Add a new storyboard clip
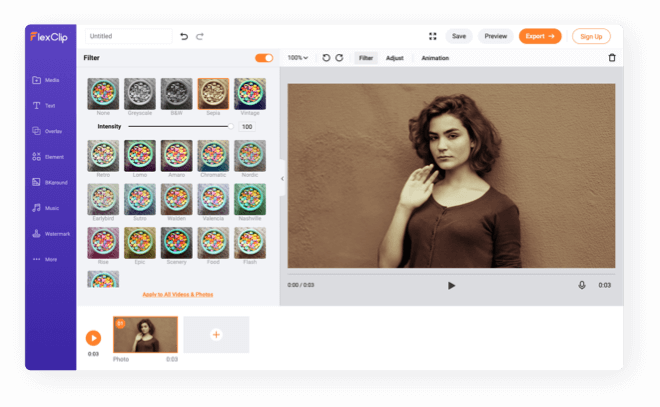This screenshot has width=660, height=407. pyautogui.click(x=216, y=335)
